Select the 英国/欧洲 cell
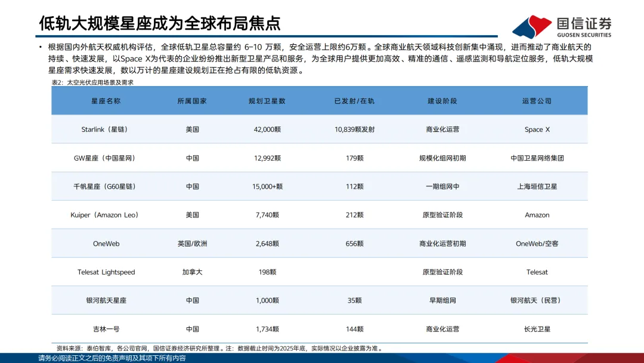Image resolution: width=644 pixels, height=363 pixels. pyautogui.click(x=192, y=244)
